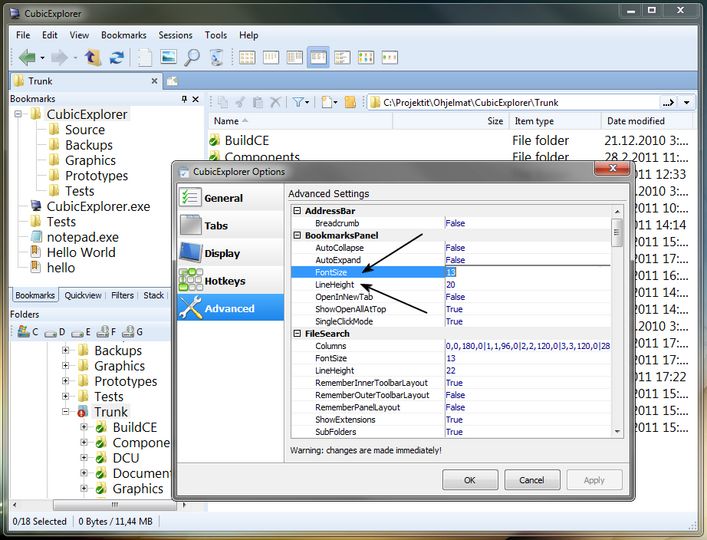
Task: Open the back button history dropdown
Action: (42, 58)
